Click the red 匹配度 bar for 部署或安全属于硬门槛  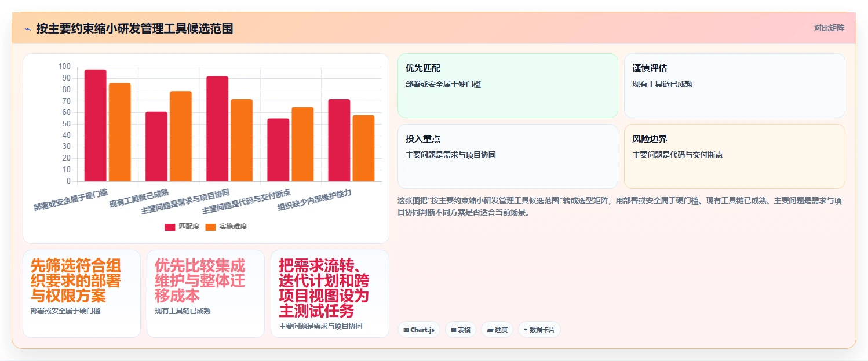point(96,125)
